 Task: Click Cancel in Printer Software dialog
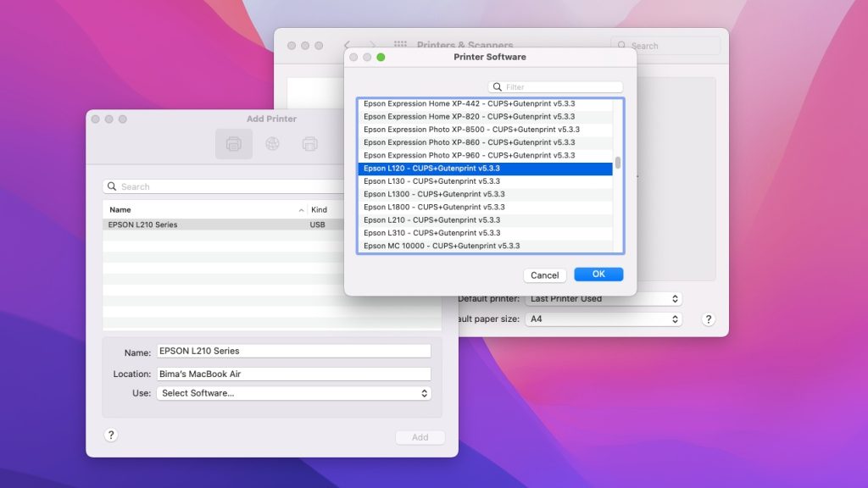pyautogui.click(x=545, y=275)
